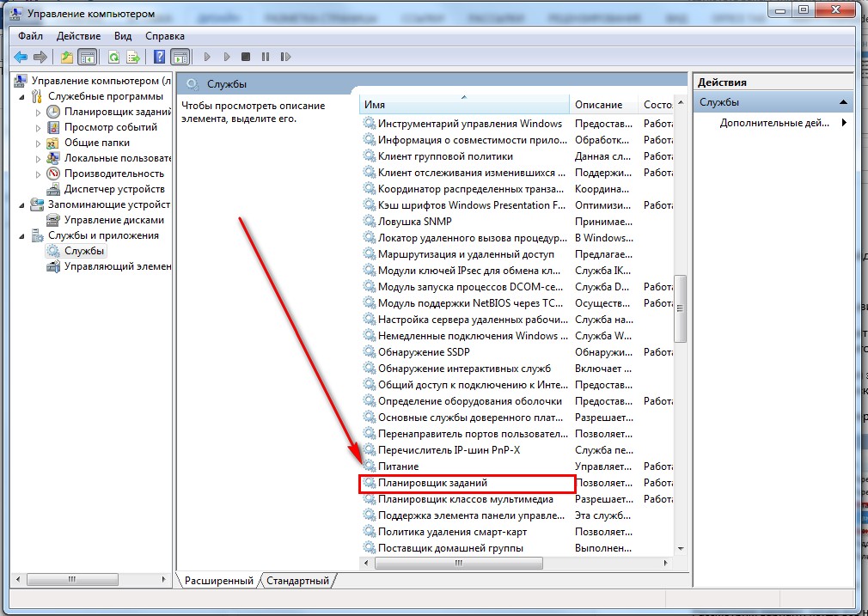Expand Просмотр событий tree node
This screenshot has width=868, height=616.
pyautogui.click(x=38, y=128)
